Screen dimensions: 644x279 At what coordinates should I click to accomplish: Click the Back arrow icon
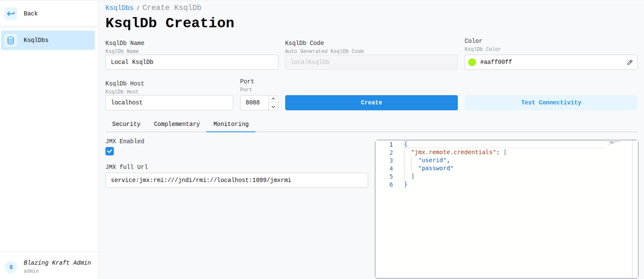click(11, 13)
